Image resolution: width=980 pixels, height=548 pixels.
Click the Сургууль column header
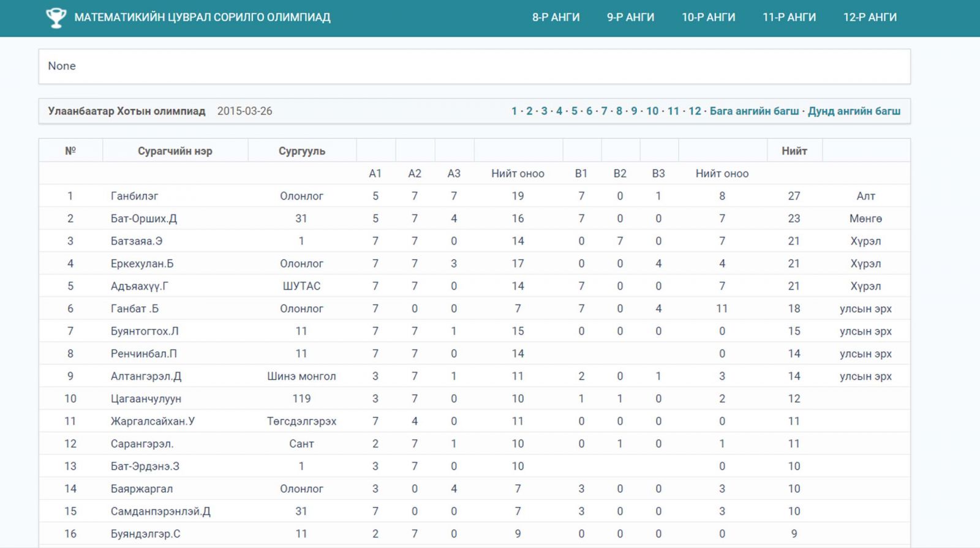(301, 151)
